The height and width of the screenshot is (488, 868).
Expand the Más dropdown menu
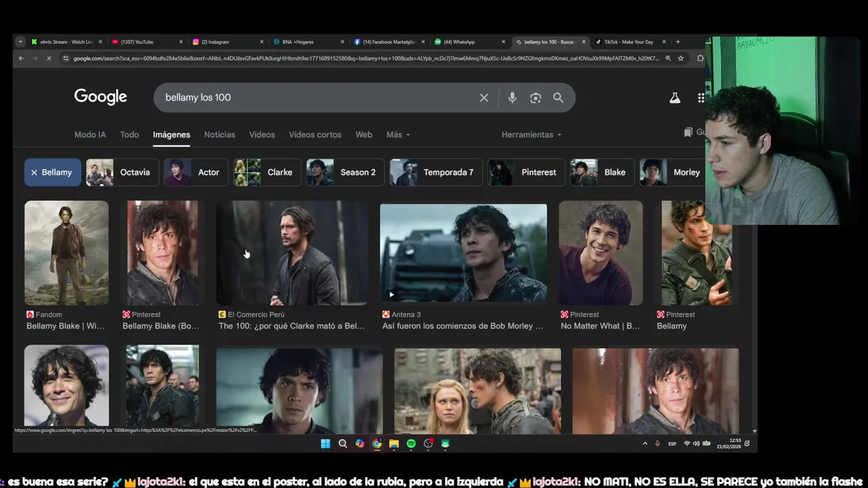398,135
